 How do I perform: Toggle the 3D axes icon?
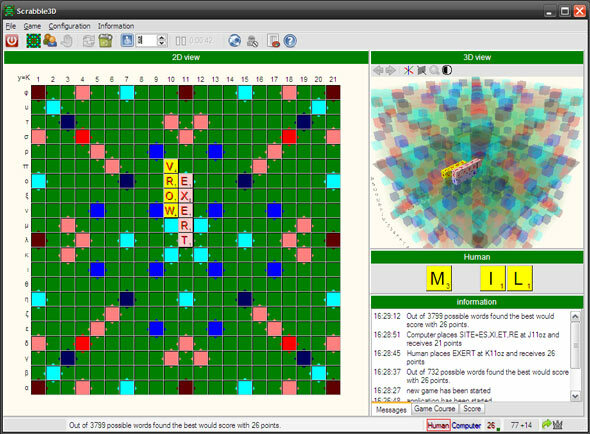[409, 70]
